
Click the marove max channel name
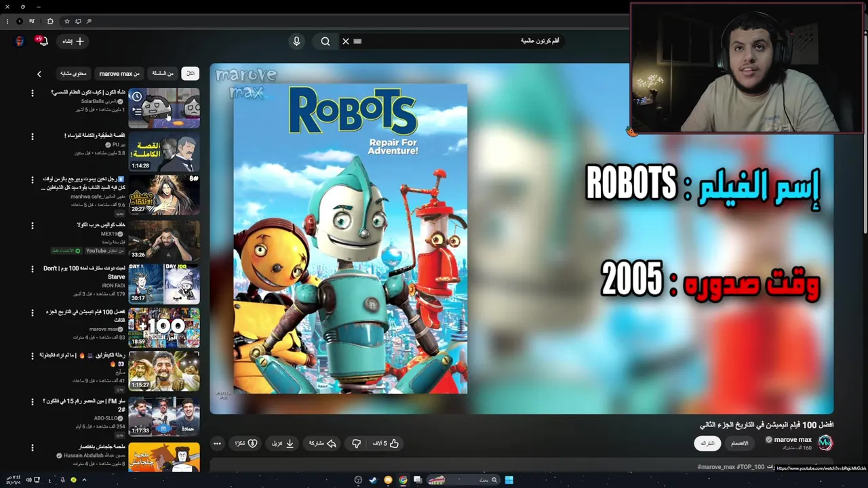[792, 440]
